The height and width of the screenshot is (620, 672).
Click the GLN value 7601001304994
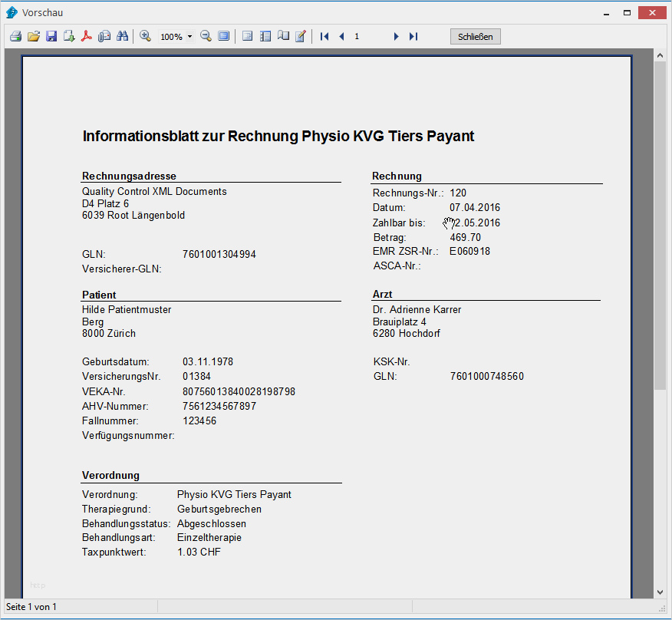pyautogui.click(x=219, y=254)
